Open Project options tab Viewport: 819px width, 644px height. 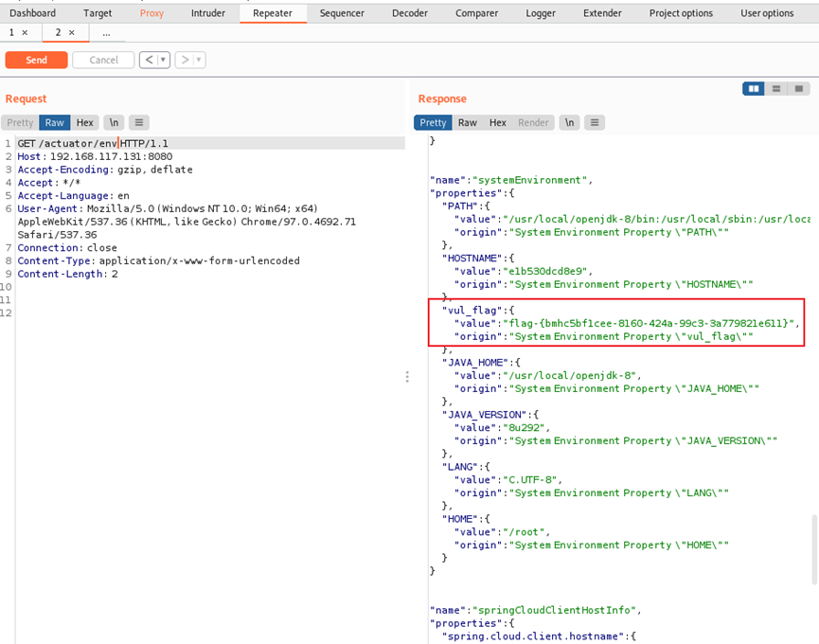coord(681,13)
